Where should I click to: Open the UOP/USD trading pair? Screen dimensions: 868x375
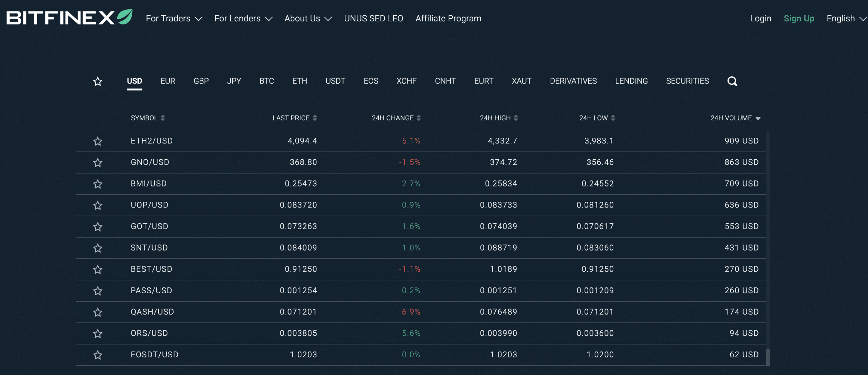[x=150, y=205]
